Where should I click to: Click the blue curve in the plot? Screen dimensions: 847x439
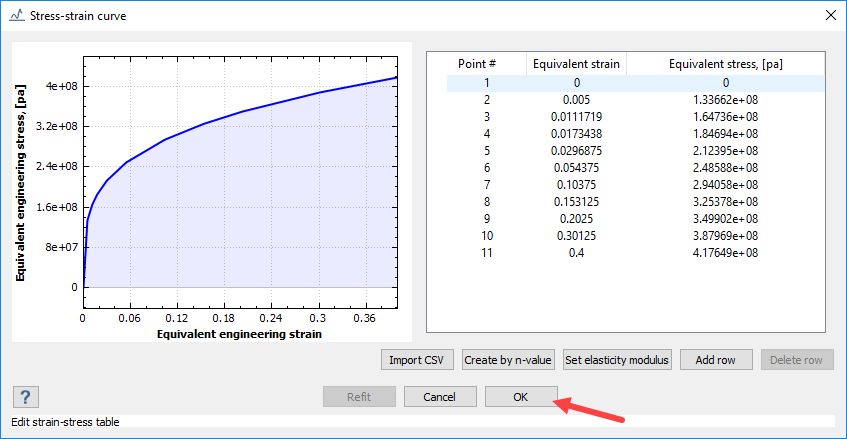240,112
